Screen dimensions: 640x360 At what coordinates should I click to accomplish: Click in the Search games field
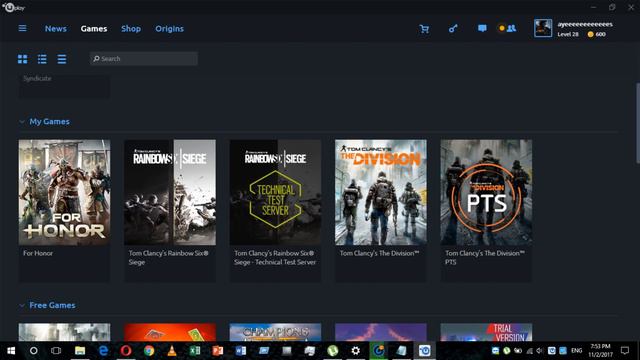pos(144,59)
